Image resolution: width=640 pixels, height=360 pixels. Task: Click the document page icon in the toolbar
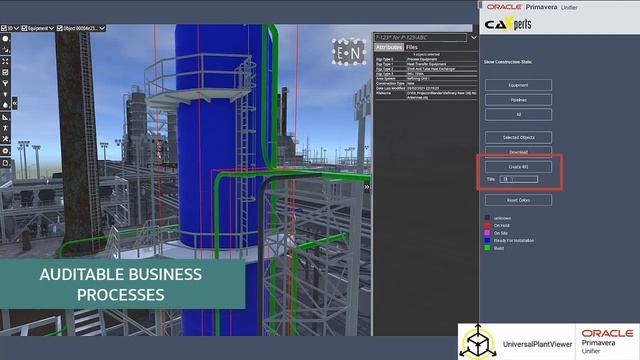5,163
